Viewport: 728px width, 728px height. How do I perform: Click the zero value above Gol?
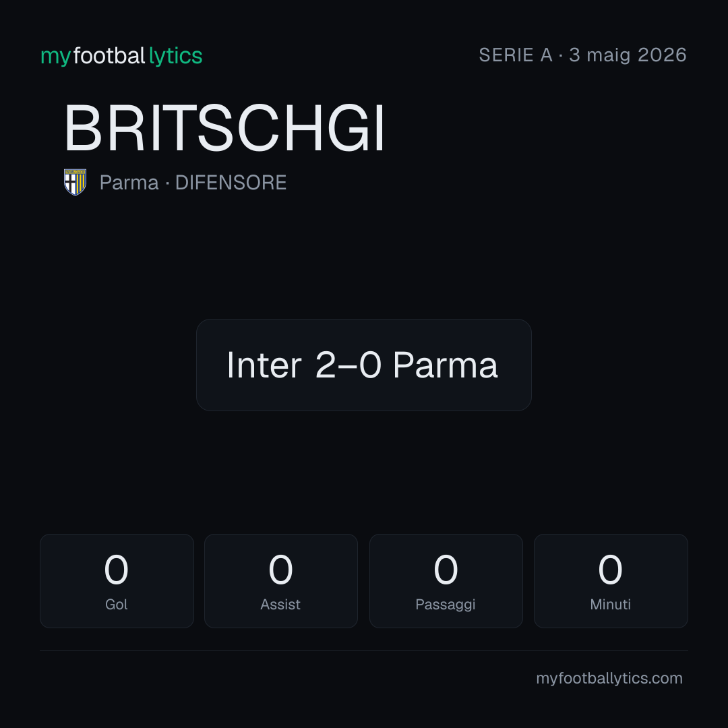pos(116,570)
